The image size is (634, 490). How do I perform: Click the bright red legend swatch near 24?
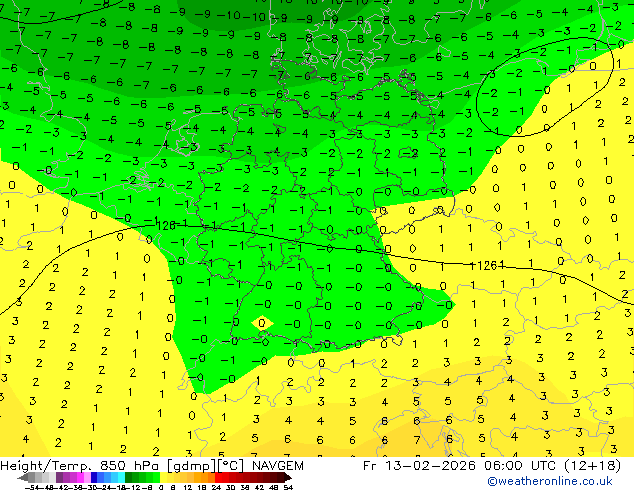[218, 477]
